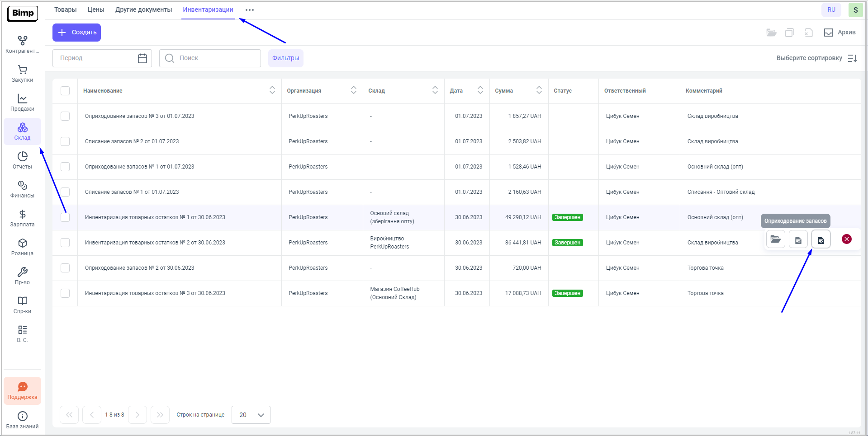The height and width of the screenshot is (436, 868).
Task: Click the Создать button
Action: coord(76,33)
